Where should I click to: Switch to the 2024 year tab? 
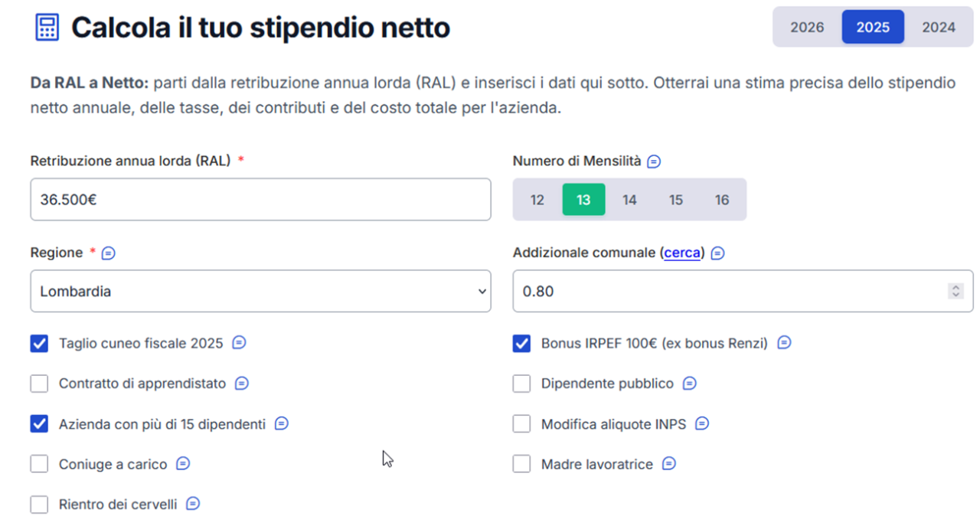tap(939, 28)
